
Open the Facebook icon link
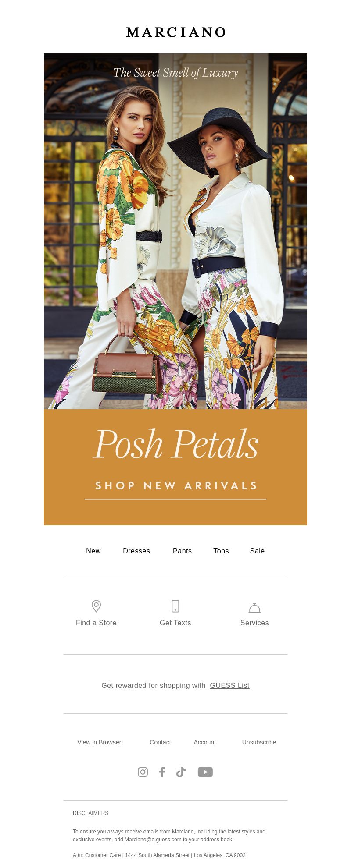[162, 772]
